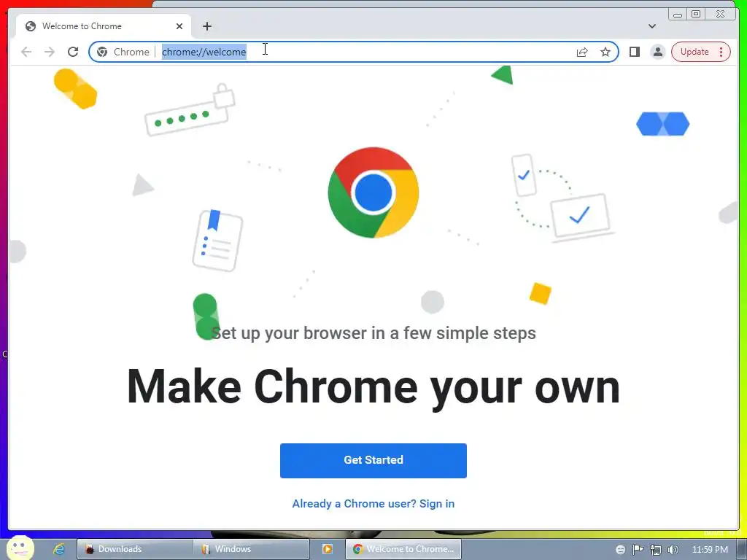Viewport: 747px width, 560px height.
Task: Open the Start button on the taskbar
Action: pyautogui.click(x=20, y=548)
